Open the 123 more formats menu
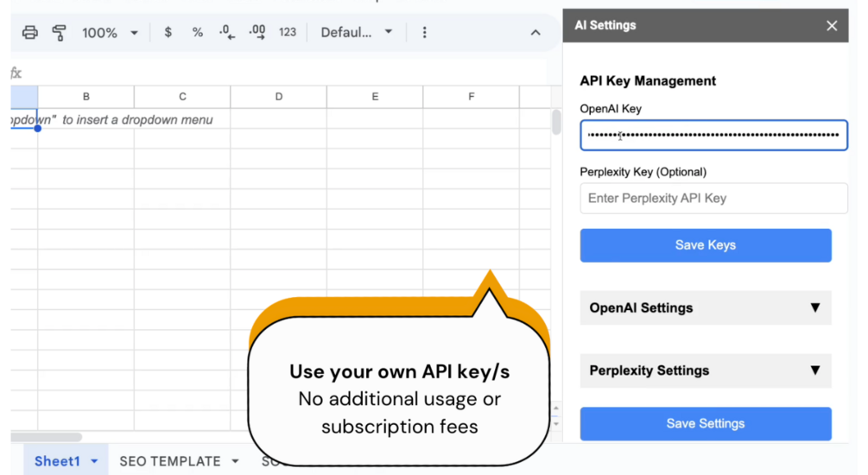The width and height of the screenshot is (868, 475). [288, 33]
